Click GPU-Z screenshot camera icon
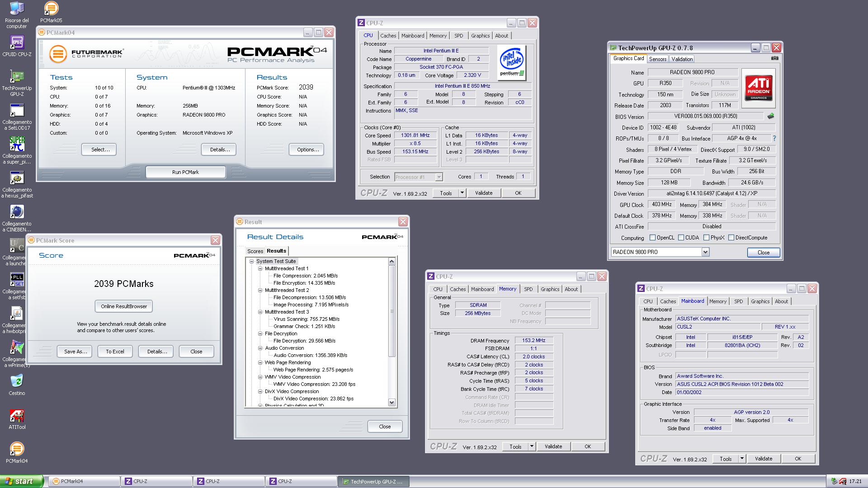This screenshot has height=488, width=868. coord(774,58)
